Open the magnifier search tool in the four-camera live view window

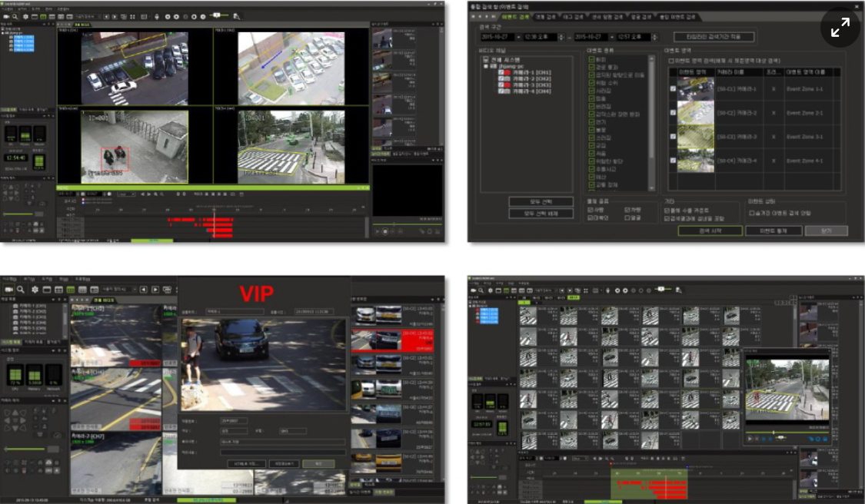pos(15,17)
